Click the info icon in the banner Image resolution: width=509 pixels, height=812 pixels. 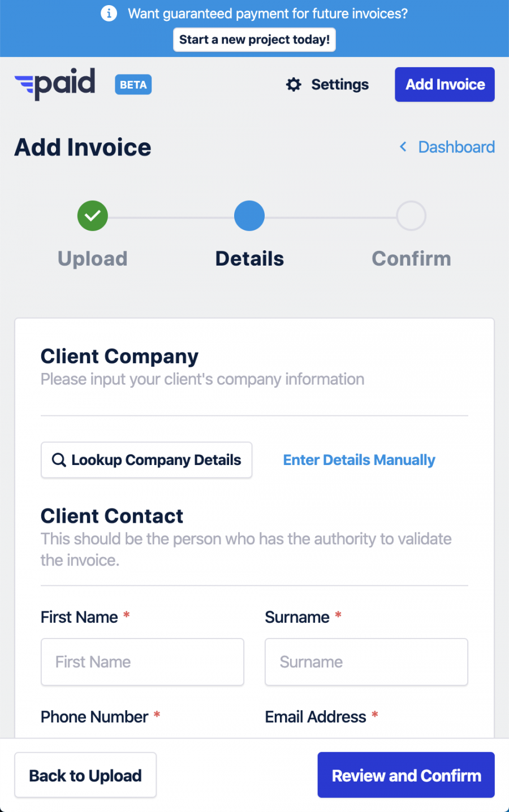point(109,14)
